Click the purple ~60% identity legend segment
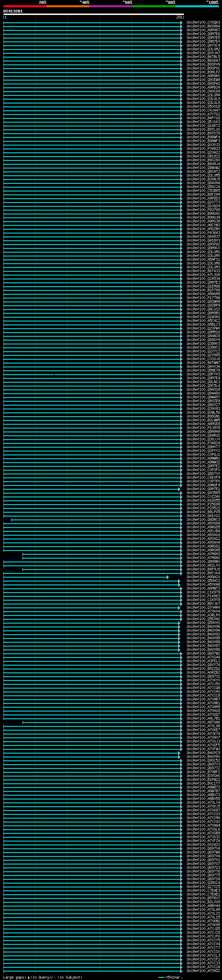Screen dimensions: 222x980 click(x=111, y=6)
